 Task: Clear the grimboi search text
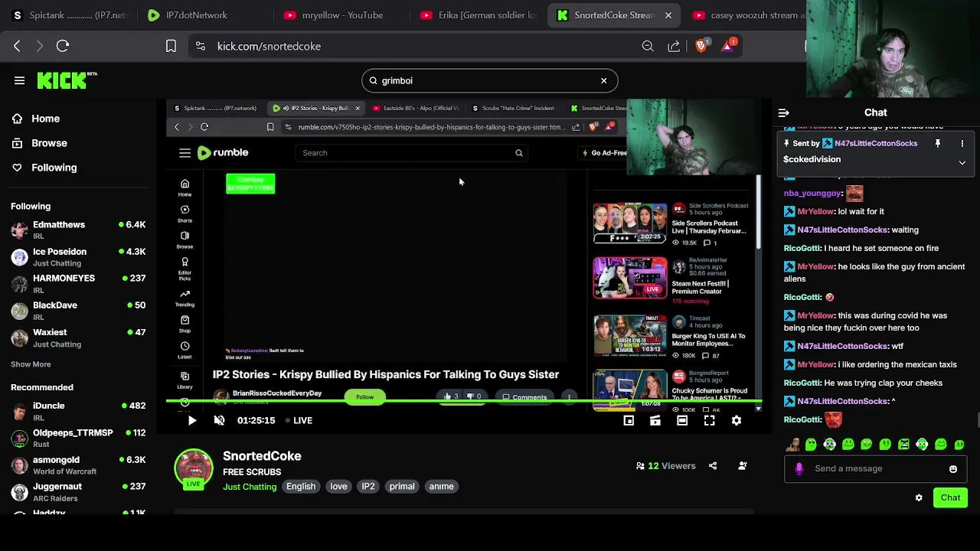603,80
